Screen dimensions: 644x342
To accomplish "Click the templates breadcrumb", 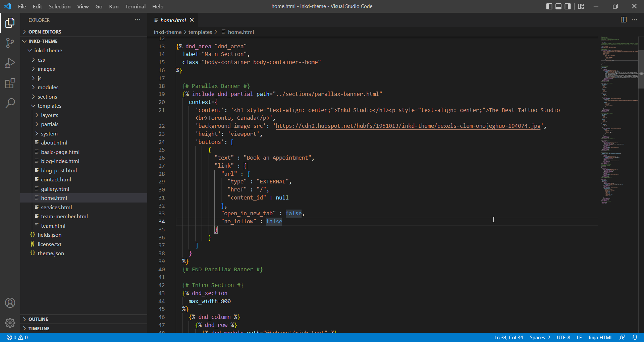I will pos(200,32).
